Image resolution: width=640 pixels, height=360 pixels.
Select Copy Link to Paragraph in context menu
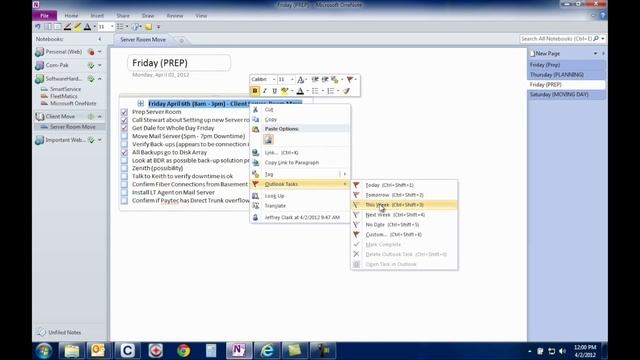click(x=300, y=162)
